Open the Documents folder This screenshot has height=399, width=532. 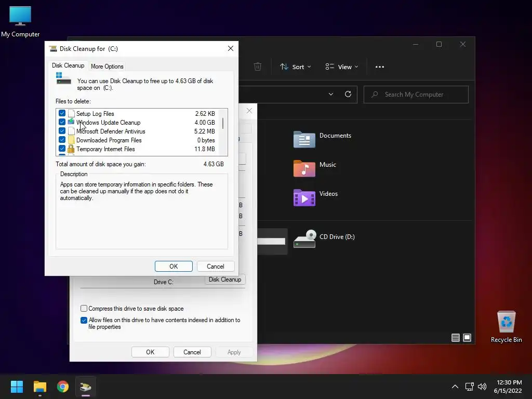point(322,139)
